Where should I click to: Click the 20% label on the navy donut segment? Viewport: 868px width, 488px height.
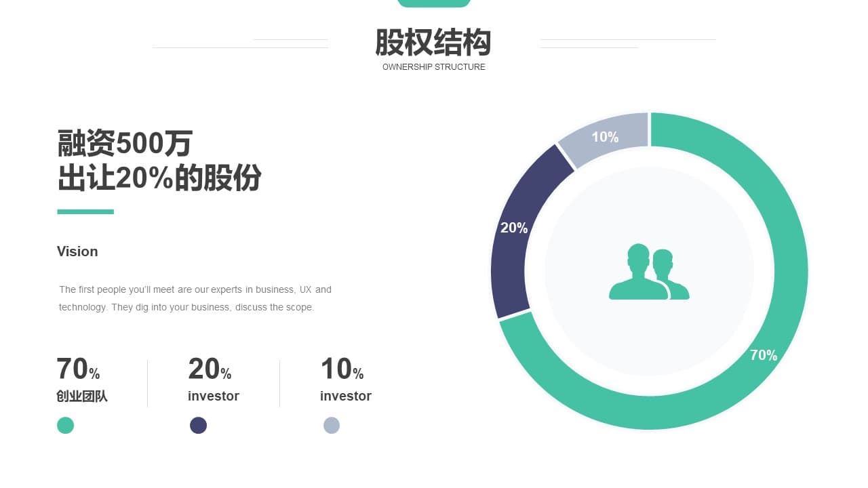point(514,228)
